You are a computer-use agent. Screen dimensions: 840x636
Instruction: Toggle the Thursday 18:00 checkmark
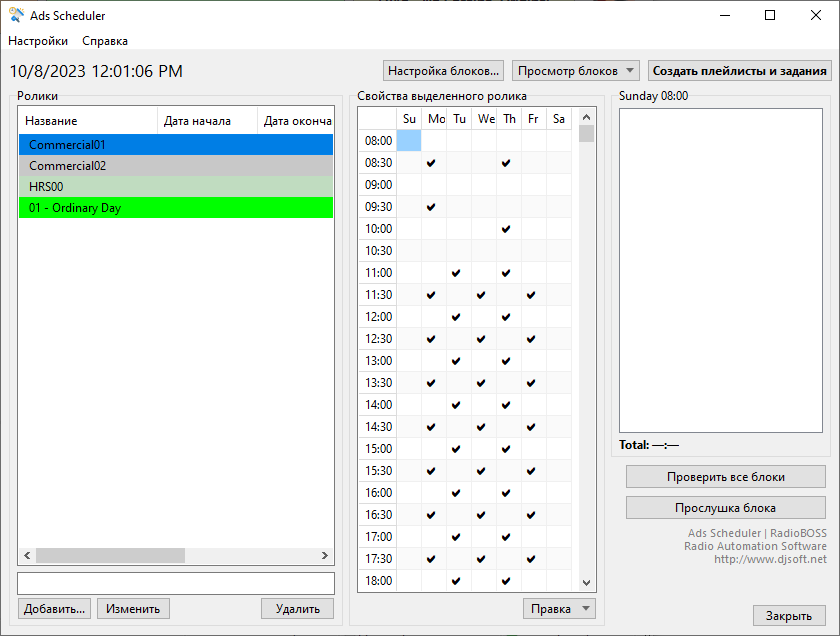509,580
